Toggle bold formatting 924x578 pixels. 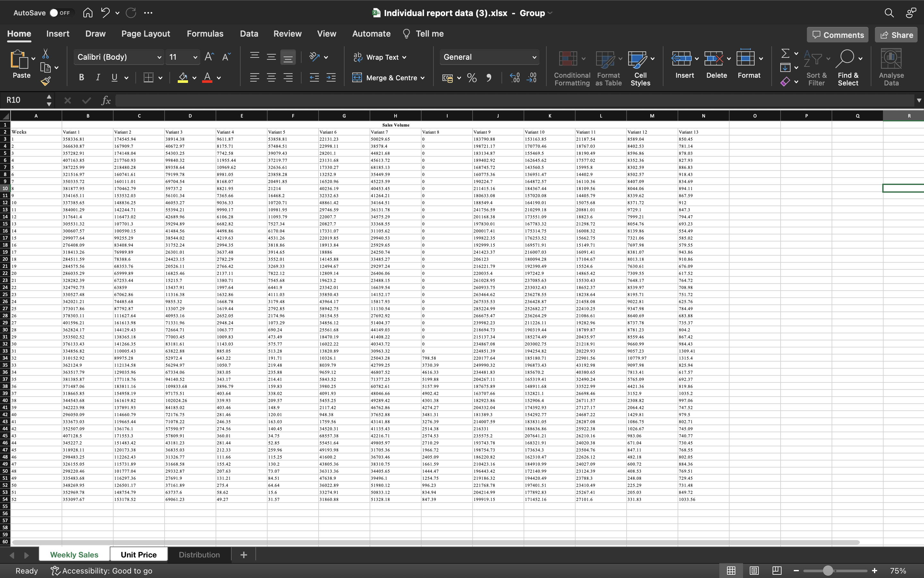pyautogui.click(x=81, y=78)
